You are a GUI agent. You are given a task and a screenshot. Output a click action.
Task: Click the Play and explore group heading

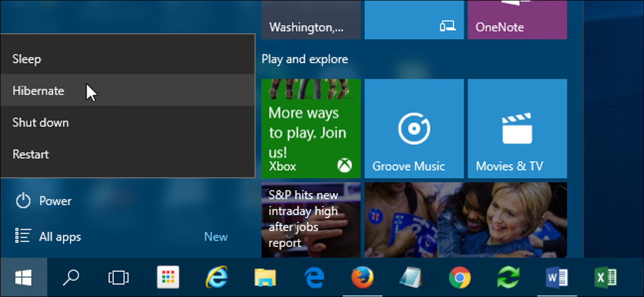[305, 59]
